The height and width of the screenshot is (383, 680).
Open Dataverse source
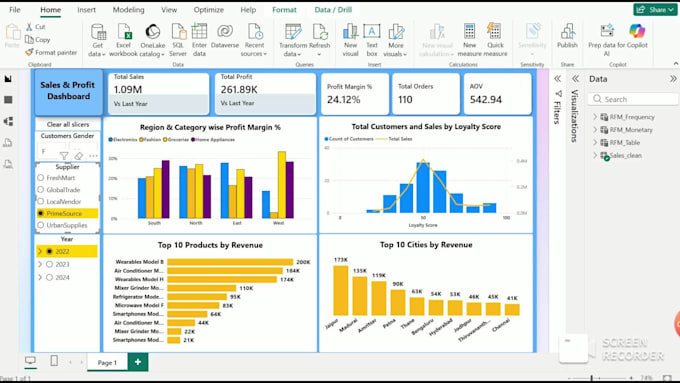(225, 36)
